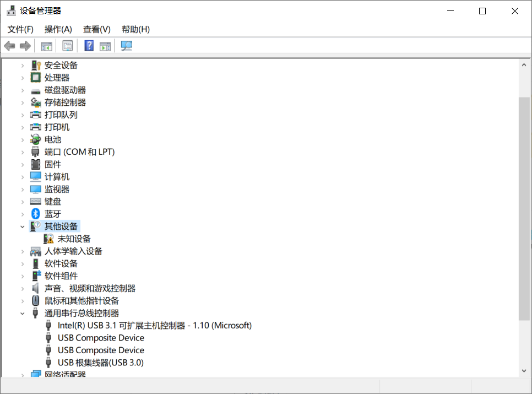The height and width of the screenshot is (394, 532).
Task: Click the Bluetooth category icon
Action: click(x=35, y=214)
